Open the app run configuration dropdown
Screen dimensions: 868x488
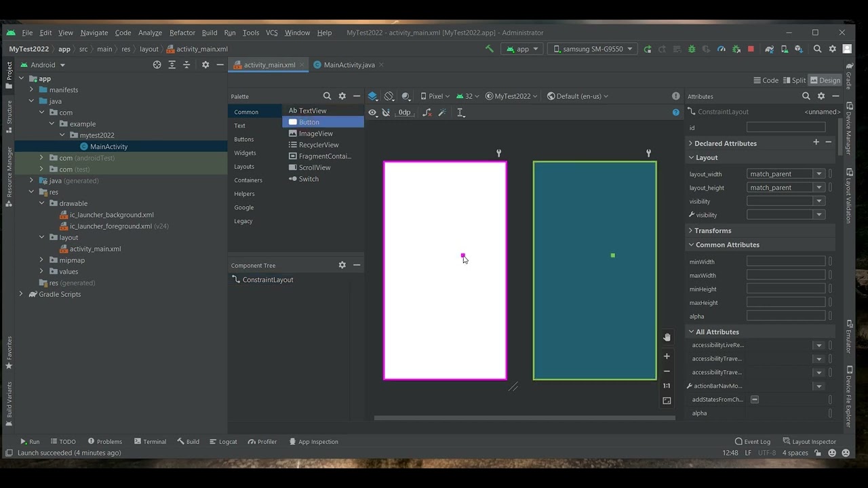tap(522, 49)
